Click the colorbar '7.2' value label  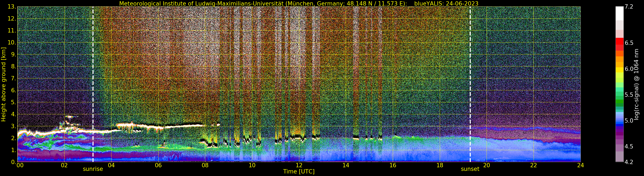(629, 7)
